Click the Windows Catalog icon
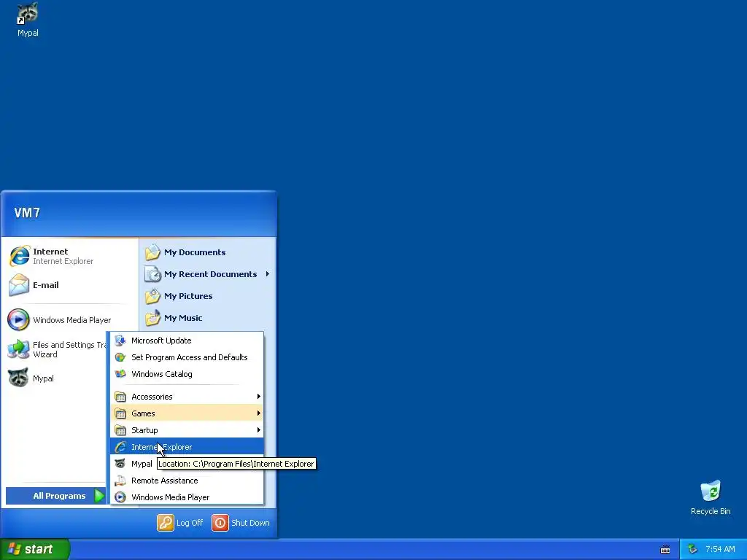Viewport: 747px width, 560px height. pyautogui.click(x=120, y=374)
